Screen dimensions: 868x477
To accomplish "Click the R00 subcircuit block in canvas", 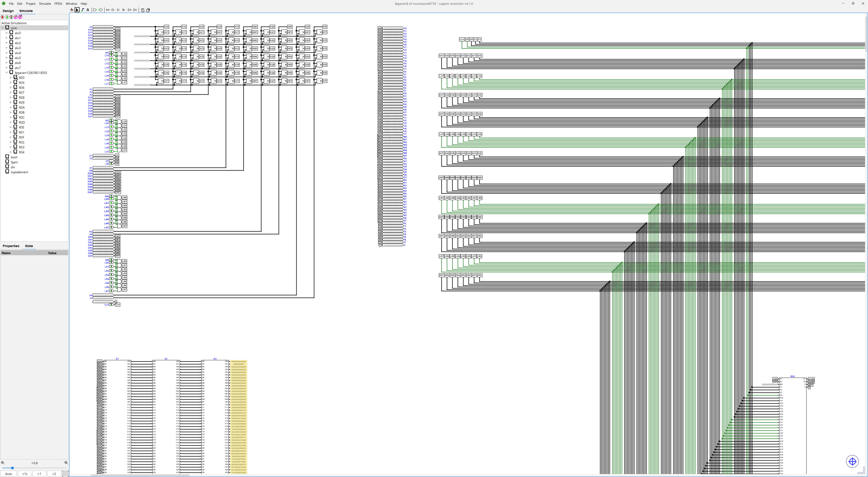I will [x=793, y=426].
